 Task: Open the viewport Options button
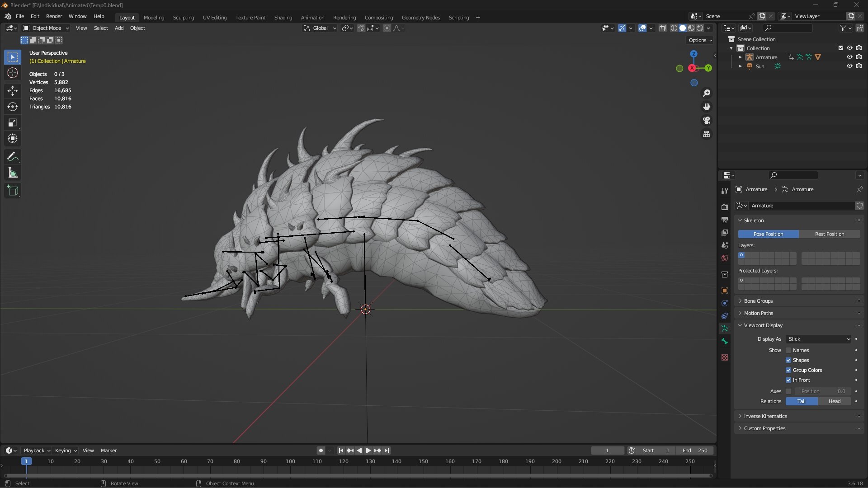[700, 40]
